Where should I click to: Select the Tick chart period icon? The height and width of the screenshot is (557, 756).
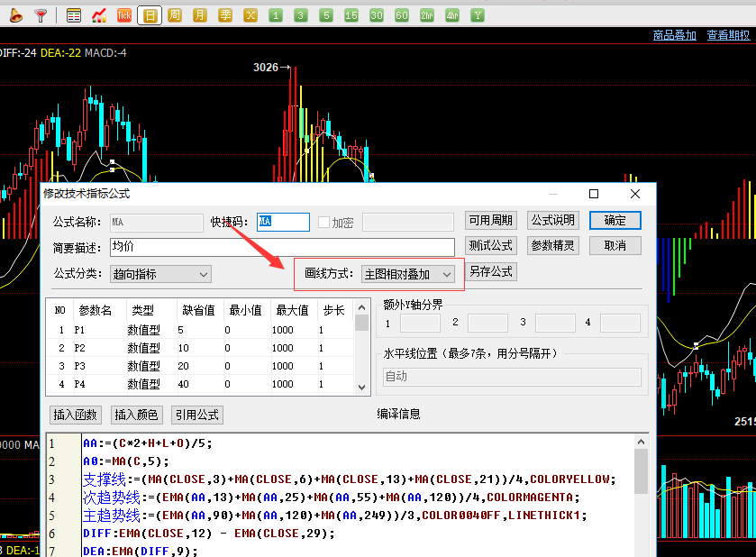click(x=124, y=14)
